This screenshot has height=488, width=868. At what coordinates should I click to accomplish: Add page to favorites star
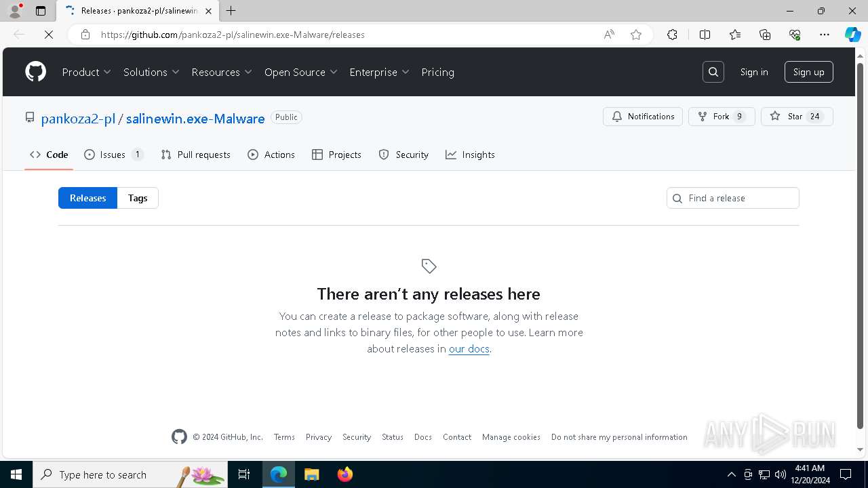636,35
